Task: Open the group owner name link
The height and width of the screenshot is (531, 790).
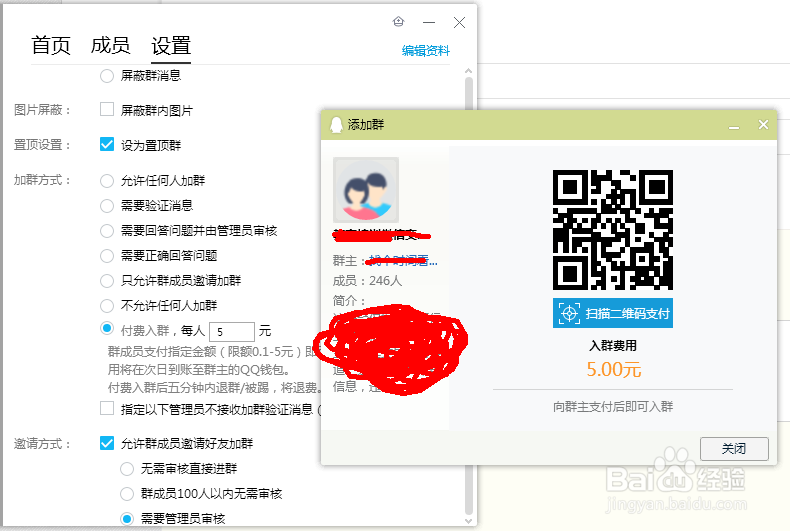Action: [403, 260]
